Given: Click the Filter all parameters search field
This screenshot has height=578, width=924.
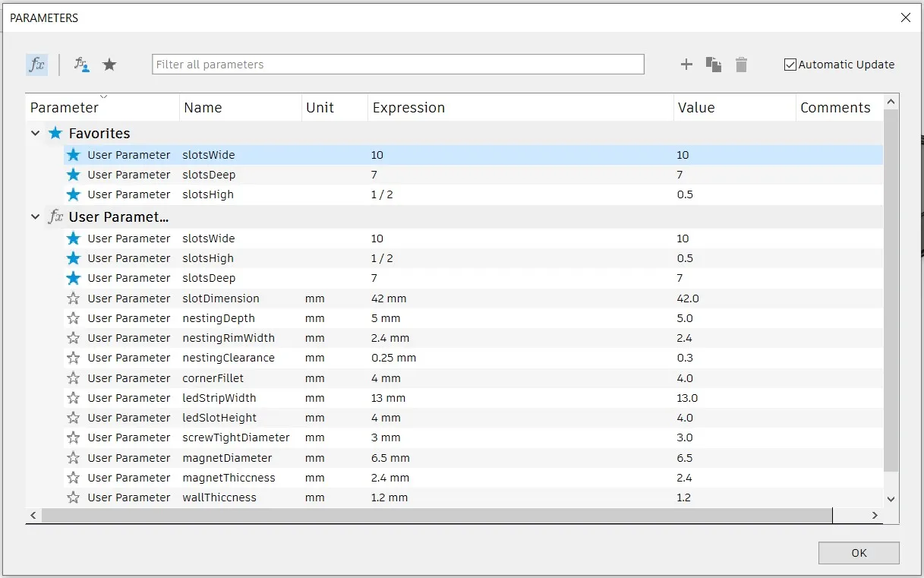Looking at the screenshot, I should tap(398, 65).
